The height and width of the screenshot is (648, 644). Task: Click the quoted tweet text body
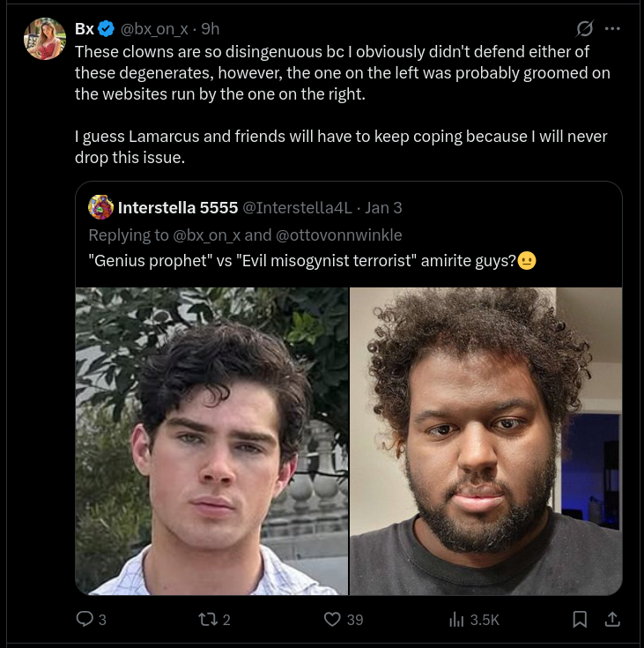point(312,261)
